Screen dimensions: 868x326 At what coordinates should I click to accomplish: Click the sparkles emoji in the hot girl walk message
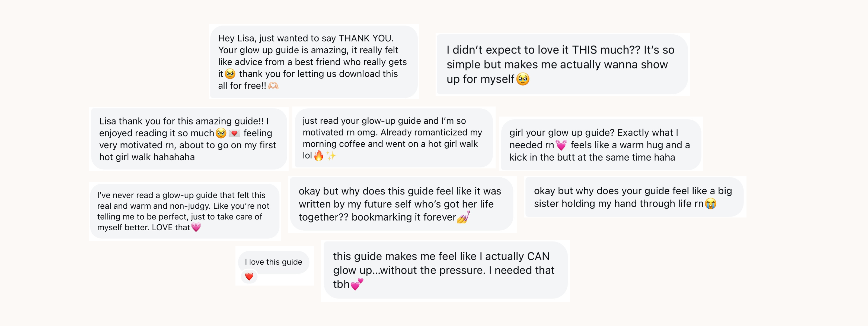[x=331, y=156]
